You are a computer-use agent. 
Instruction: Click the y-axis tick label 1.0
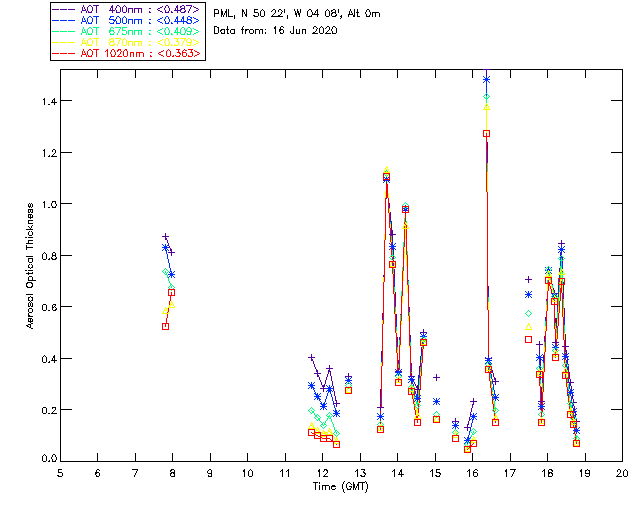click(x=46, y=204)
